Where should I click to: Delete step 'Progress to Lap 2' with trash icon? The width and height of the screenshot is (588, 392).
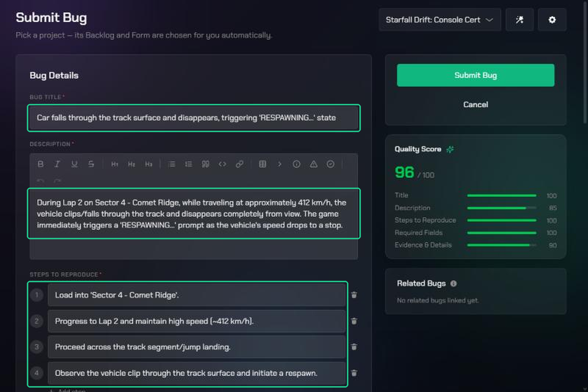[354, 322]
